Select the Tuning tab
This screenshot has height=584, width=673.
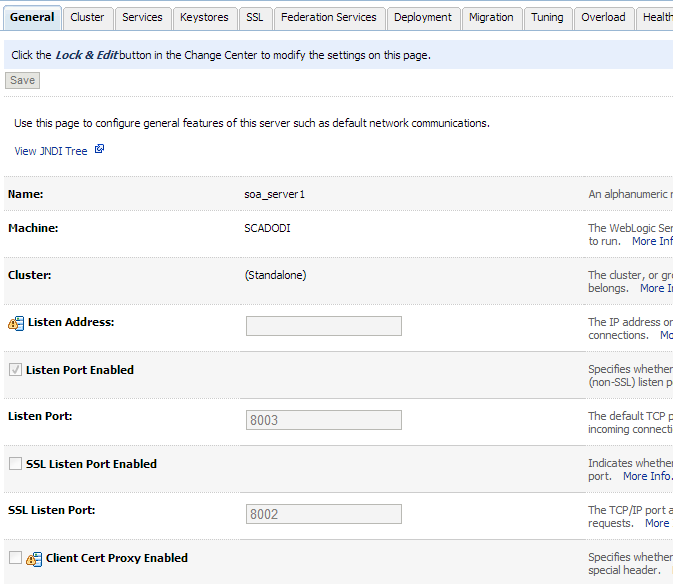547,17
